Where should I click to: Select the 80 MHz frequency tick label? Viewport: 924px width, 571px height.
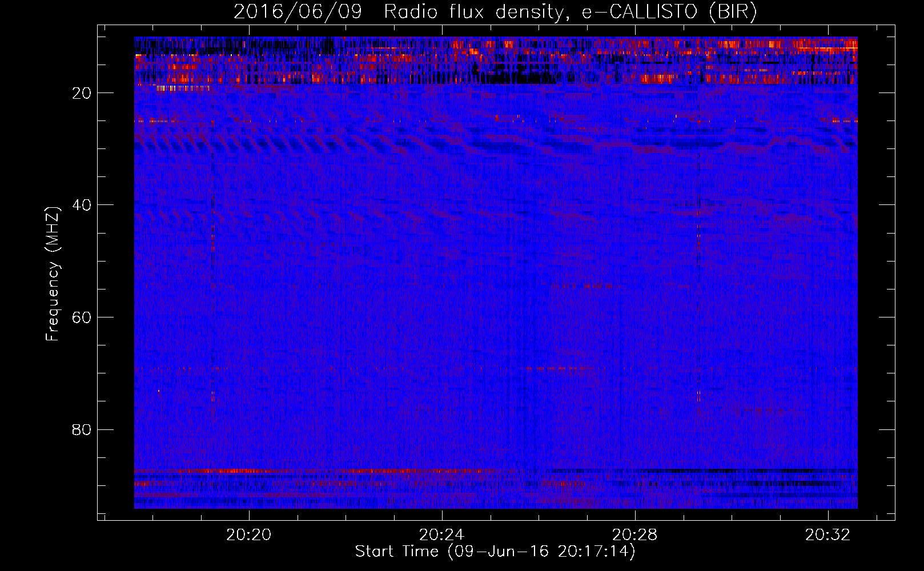pos(82,429)
